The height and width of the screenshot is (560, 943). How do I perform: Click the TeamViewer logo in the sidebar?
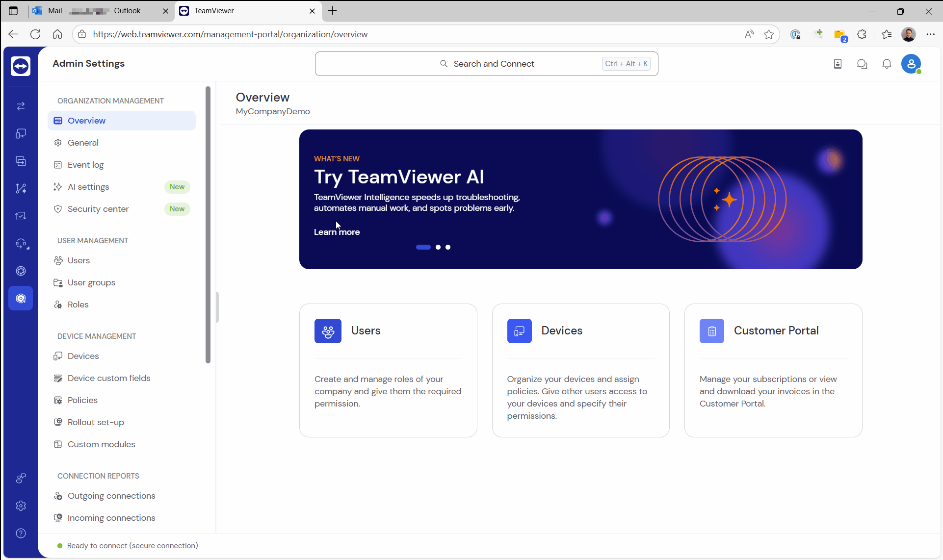pyautogui.click(x=21, y=66)
